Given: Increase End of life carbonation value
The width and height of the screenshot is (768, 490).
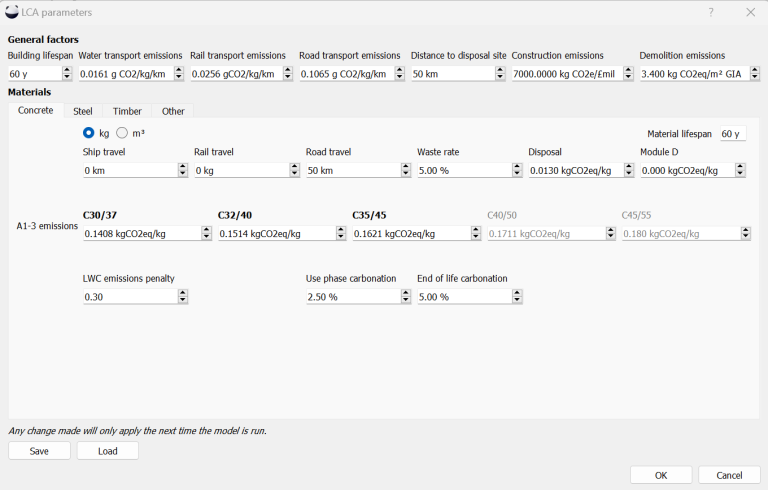Looking at the screenshot, I should click(x=516, y=293).
